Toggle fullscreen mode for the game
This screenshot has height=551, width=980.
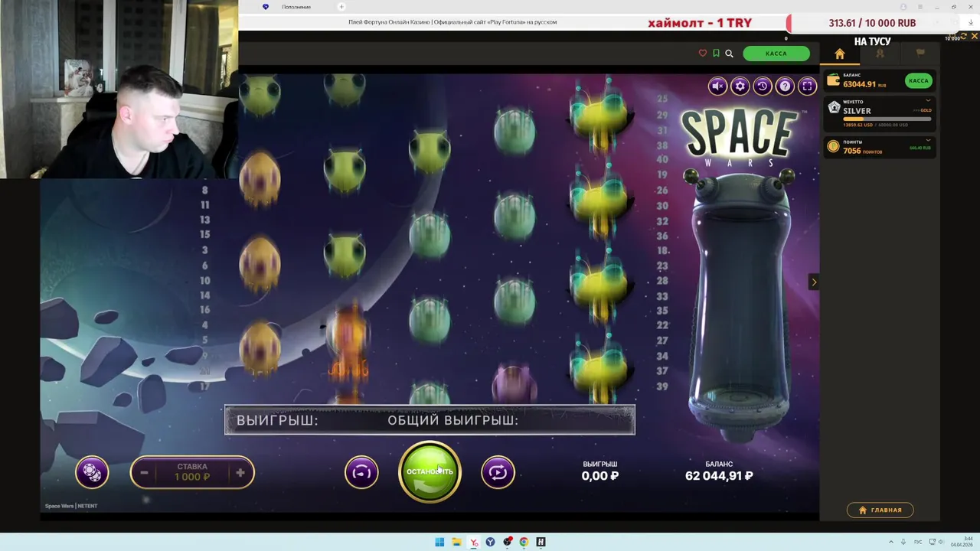(x=807, y=86)
